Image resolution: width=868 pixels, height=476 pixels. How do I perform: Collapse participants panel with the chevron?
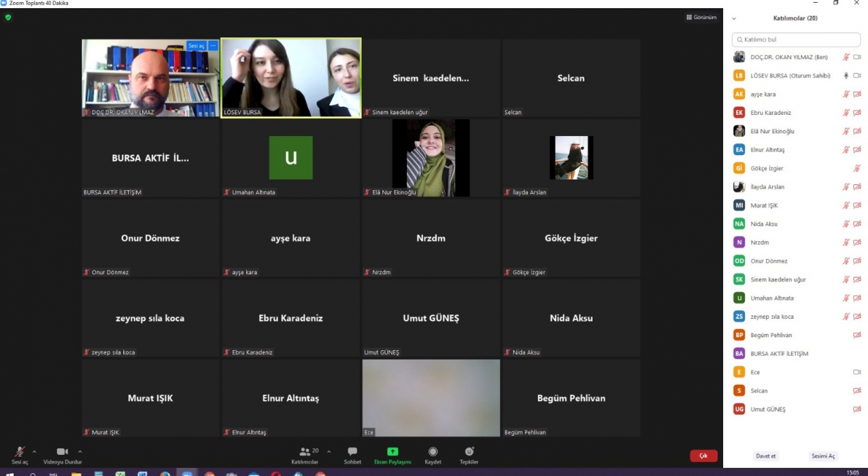[734, 18]
